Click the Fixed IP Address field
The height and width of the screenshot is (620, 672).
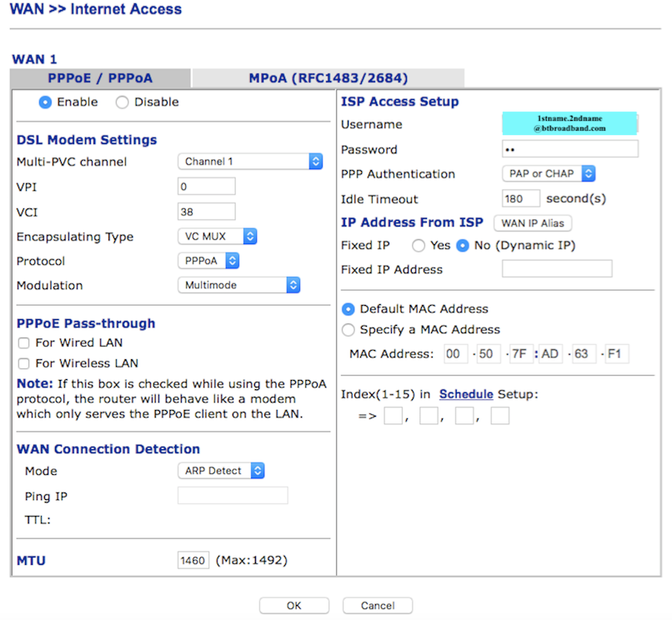tap(557, 268)
